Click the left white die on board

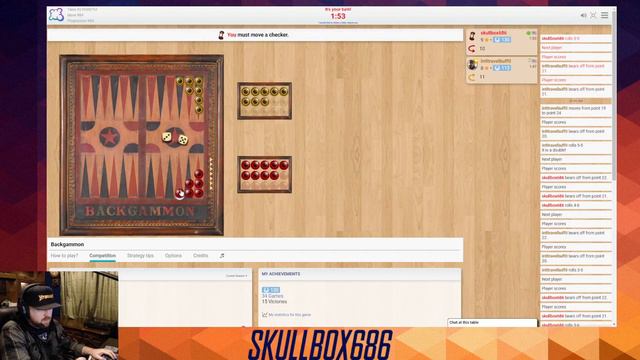point(167,137)
